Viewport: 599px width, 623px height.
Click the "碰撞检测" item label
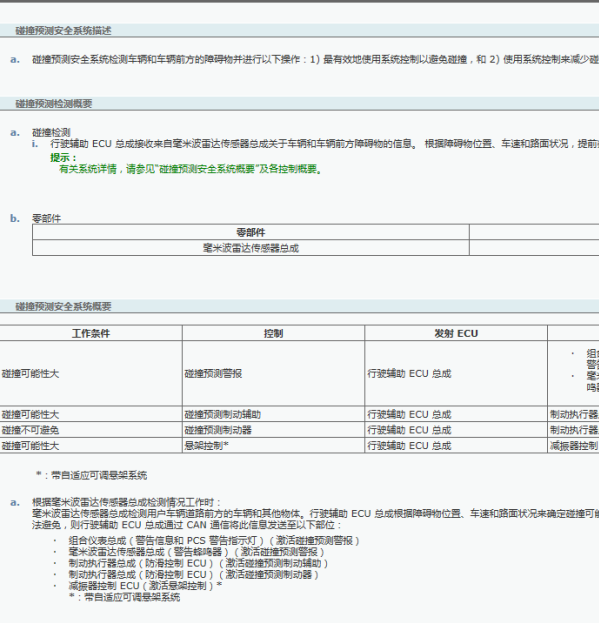coord(51,132)
